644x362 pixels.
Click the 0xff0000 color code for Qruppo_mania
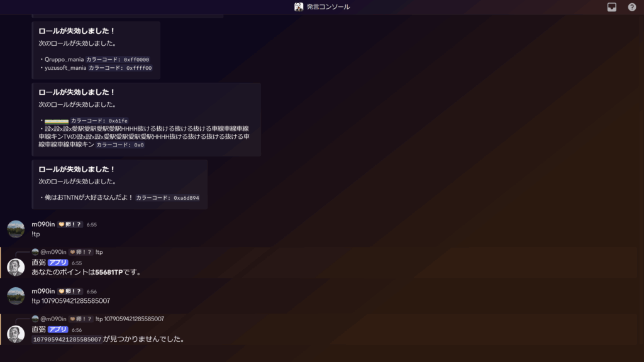[x=137, y=59]
